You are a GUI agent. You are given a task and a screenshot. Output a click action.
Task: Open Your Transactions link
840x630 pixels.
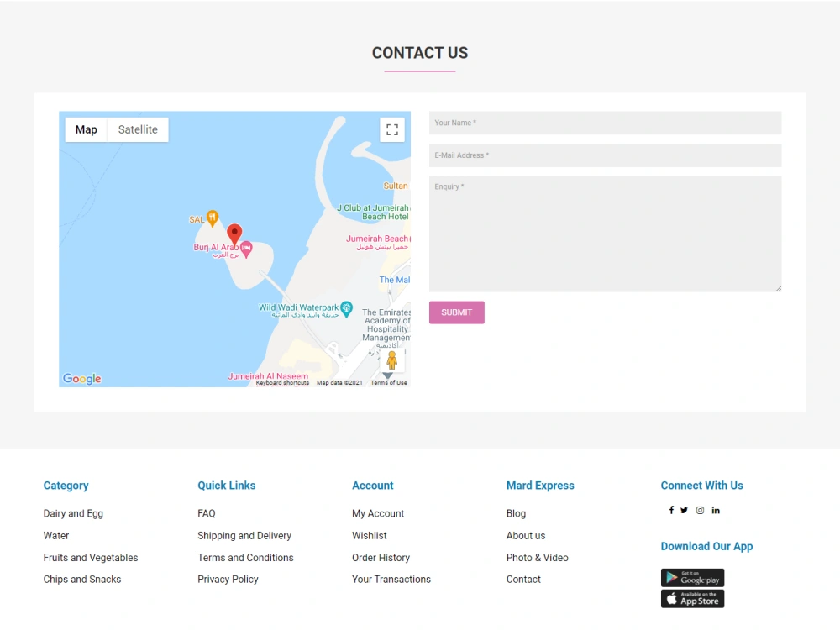[391, 579]
